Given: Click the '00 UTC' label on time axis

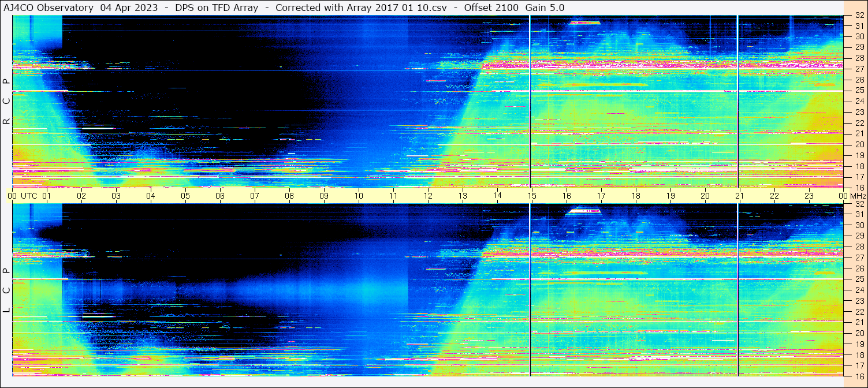Looking at the screenshot, I should coord(23,196).
